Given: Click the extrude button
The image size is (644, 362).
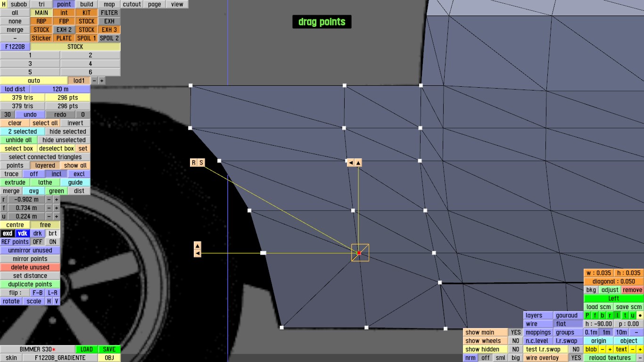Looking at the screenshot, I should point(15,182).
